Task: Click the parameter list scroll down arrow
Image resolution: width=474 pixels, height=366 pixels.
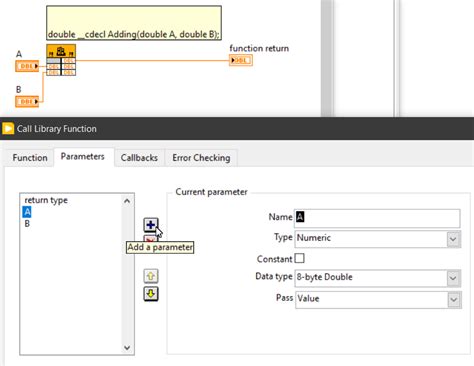Action: [127, 347]
